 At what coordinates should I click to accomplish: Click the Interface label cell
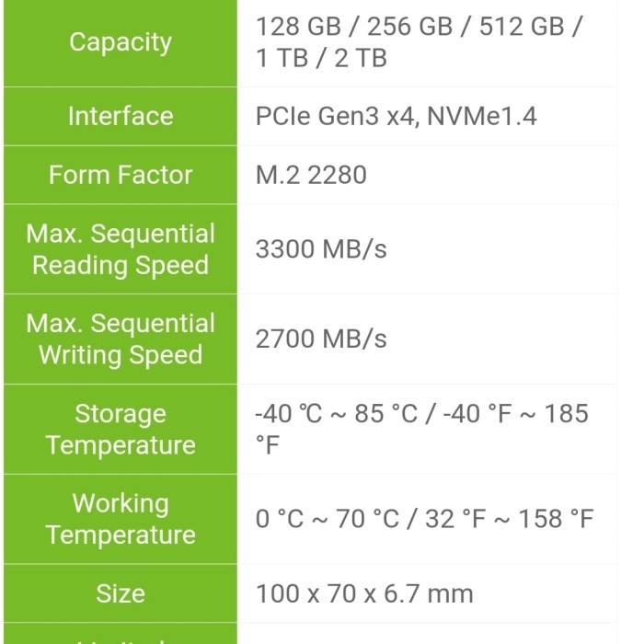[x=121, y=116]
